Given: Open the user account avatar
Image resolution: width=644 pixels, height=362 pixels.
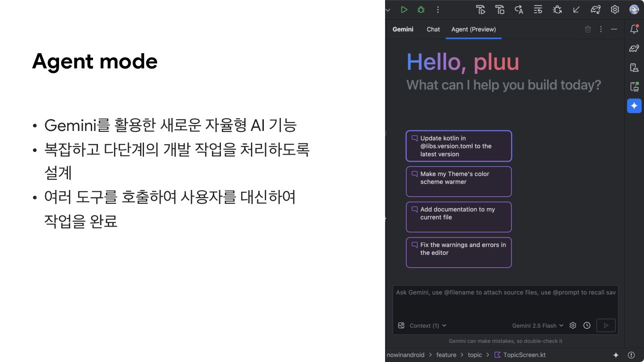Looking at the screenshot, I should pos(634,9).
